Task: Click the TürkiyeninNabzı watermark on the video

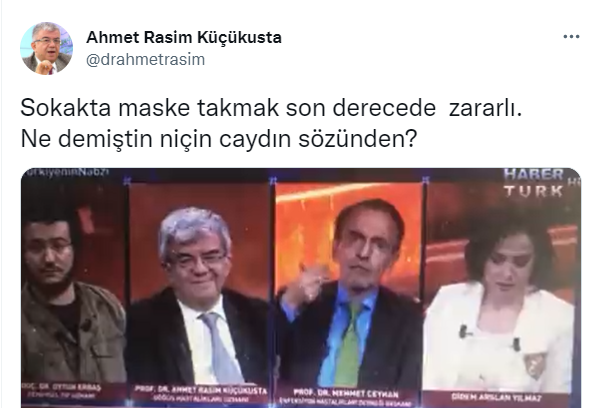Action: (65, 172)
